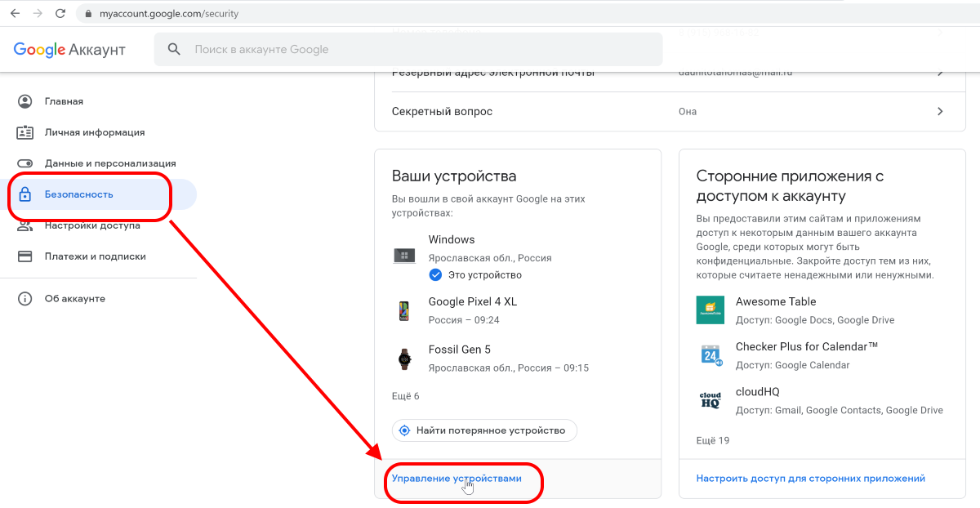Image resolution: width=980 pixels, height=508 pixels.
Task: Open the Управление устройствами link
Action: [457, 479]
